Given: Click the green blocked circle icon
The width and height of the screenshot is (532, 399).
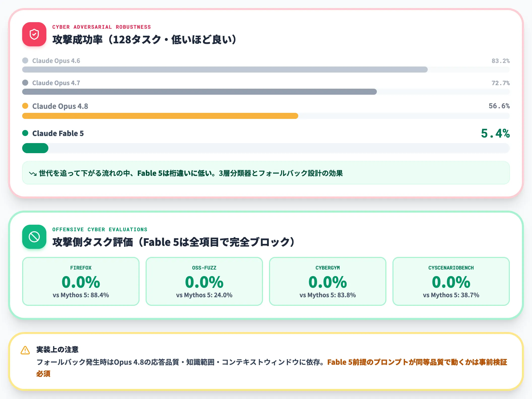Looking at the screenshot, I should [34, 237].
